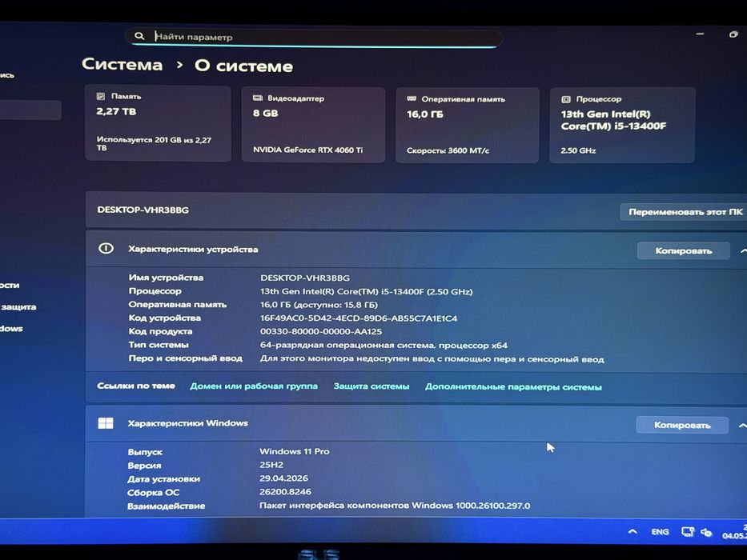Open network tray icon on taskbar
The image size is (747, 560).
click(688, 532)
